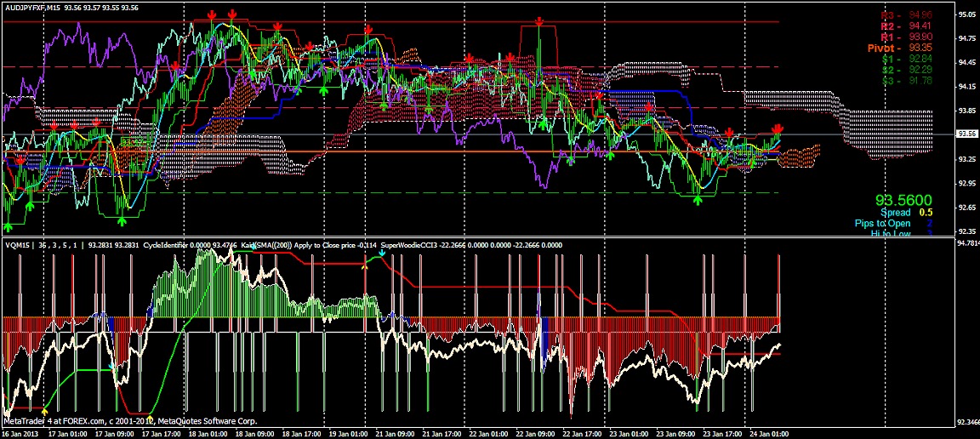Screen dimensions: 980x439
Task: Click the cyan down arrow at the top of the indicator window
Action: [383, 254]
